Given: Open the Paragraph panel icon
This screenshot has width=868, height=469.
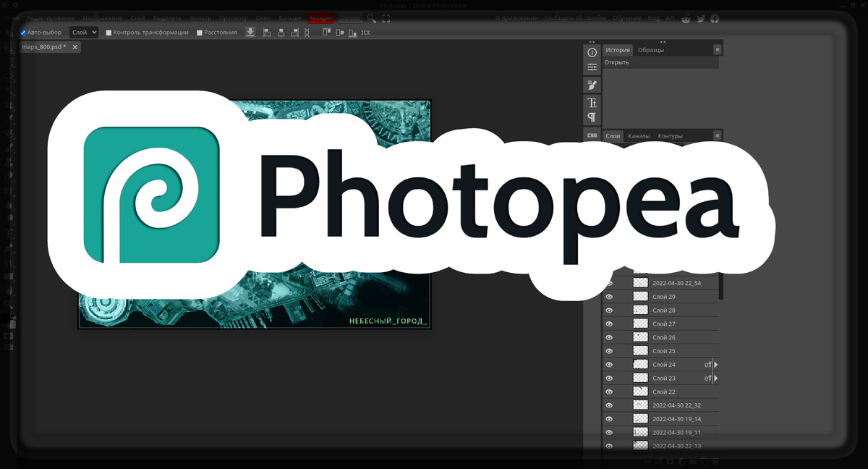Looking at the screenshot, I should coord(592,117).
